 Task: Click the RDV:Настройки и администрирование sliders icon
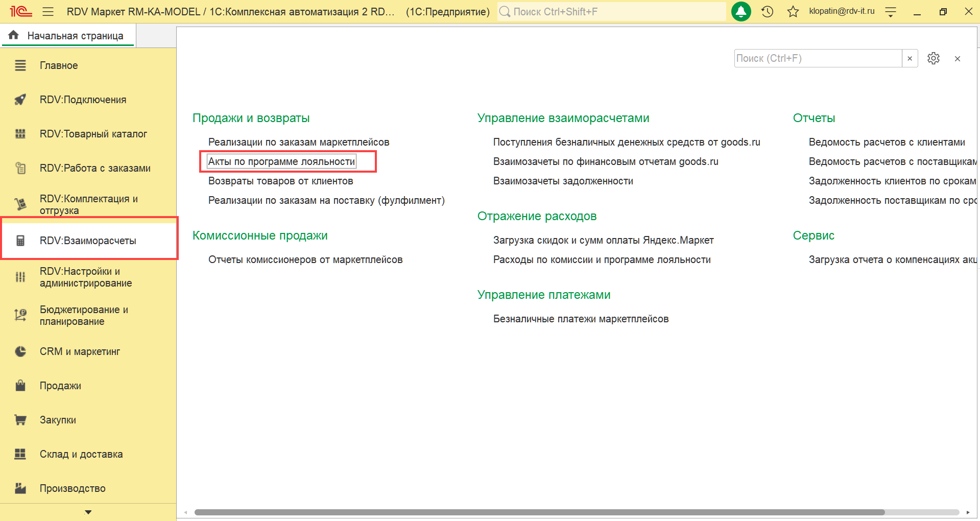[20, 277]
